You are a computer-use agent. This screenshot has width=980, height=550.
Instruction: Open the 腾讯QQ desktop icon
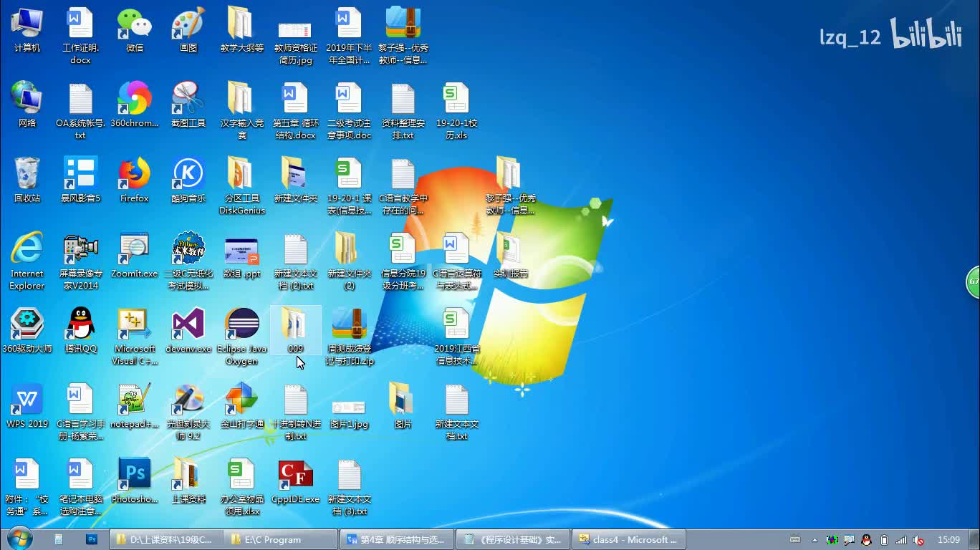(x=80, y=324)
